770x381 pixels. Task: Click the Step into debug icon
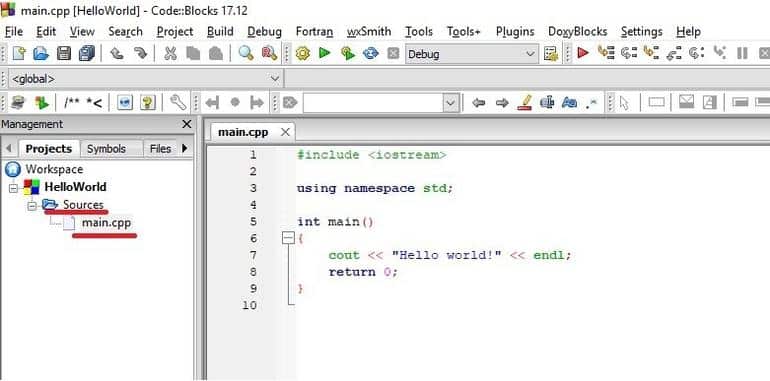click(652, 53)
